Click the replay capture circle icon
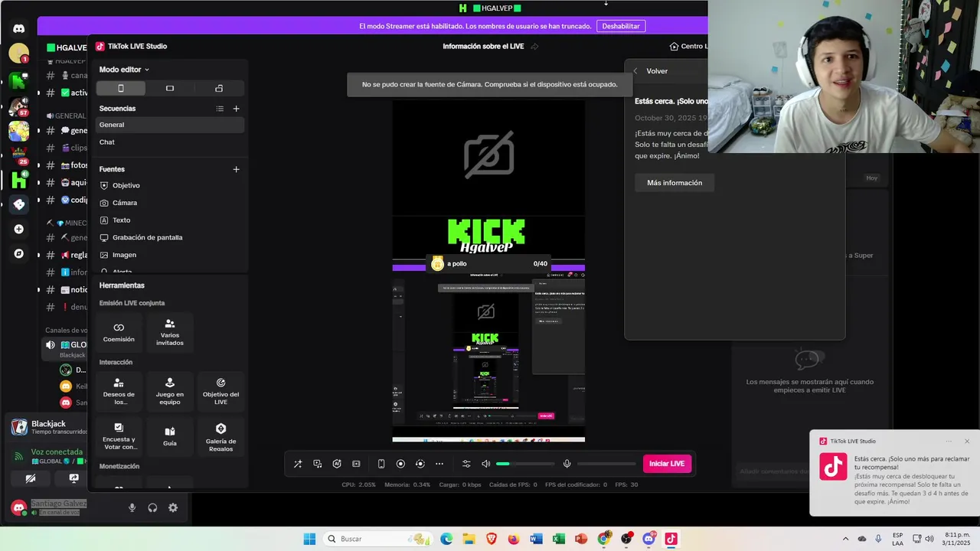 click(420, 464)
